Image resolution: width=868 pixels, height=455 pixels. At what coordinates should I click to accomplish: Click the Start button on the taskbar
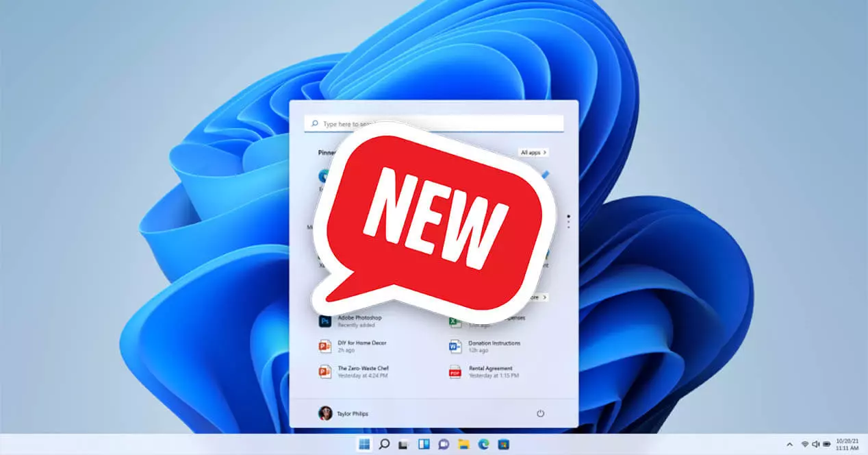365,444
